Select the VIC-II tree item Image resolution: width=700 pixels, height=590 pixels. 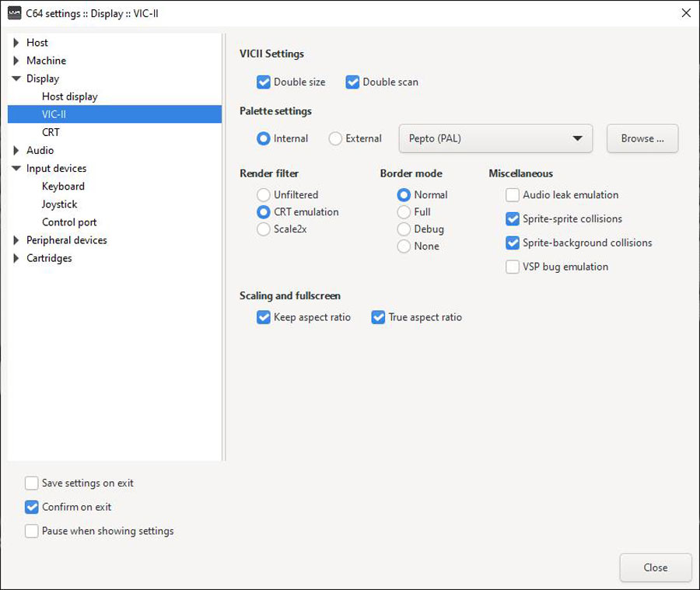coord(115,114)
